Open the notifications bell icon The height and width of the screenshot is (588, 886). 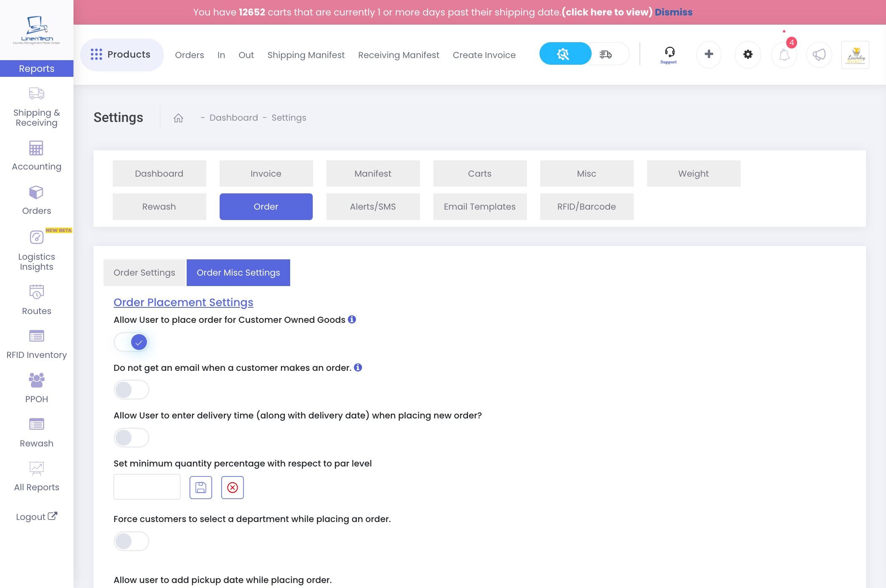[x=784, y=55]
